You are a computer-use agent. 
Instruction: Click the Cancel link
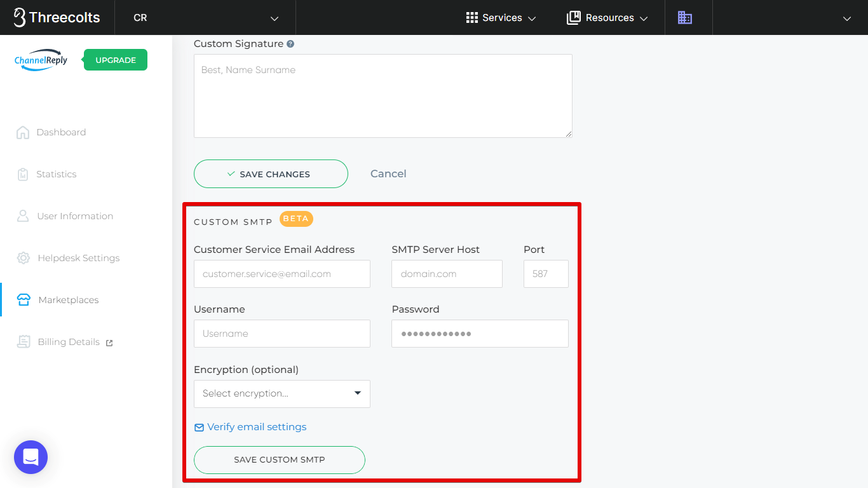point(388,173)
